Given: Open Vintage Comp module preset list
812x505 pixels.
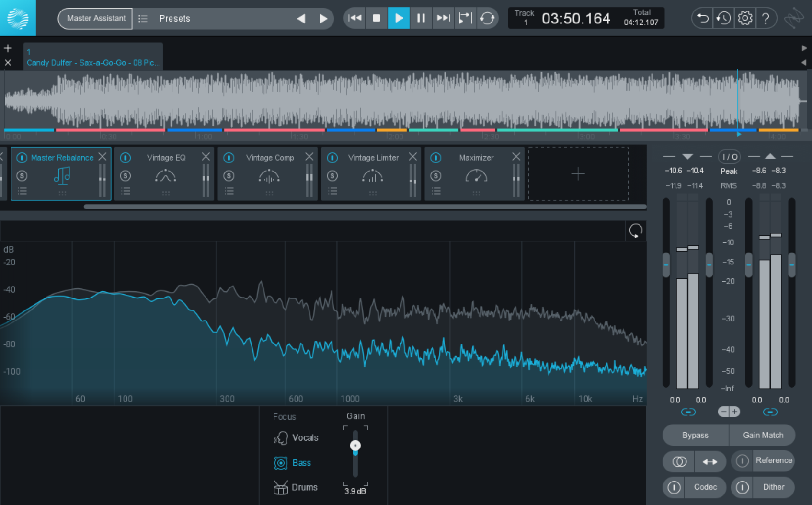Looking at the screenshot, I should [x=229, y=191].
